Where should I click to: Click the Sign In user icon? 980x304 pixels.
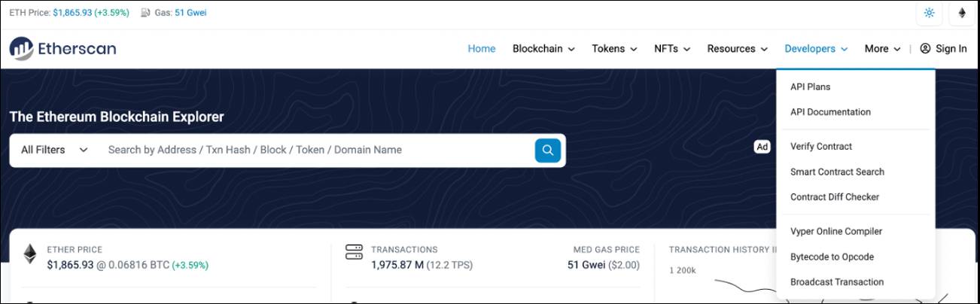click(x=925, y=48)
